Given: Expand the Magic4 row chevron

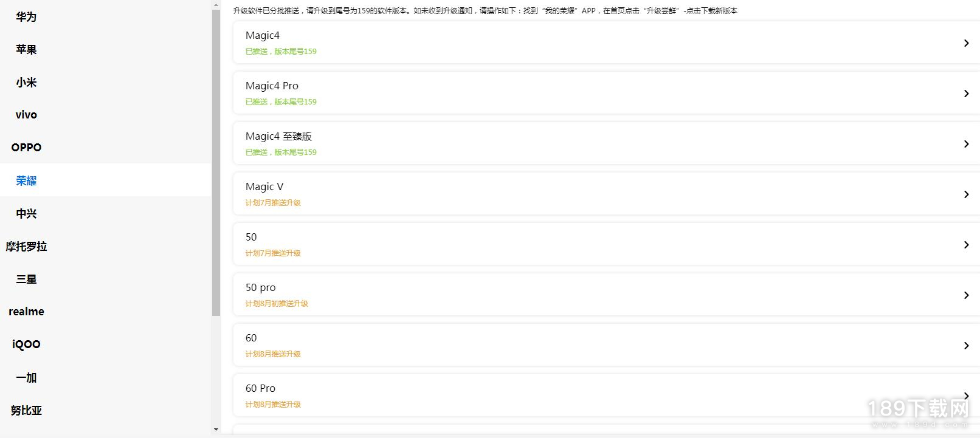Looking at the screenshot, I should pyautogui.click(x=966, y=43).
